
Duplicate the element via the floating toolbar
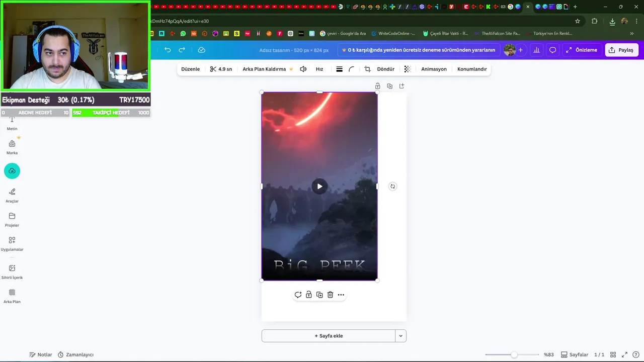(319, 295)
